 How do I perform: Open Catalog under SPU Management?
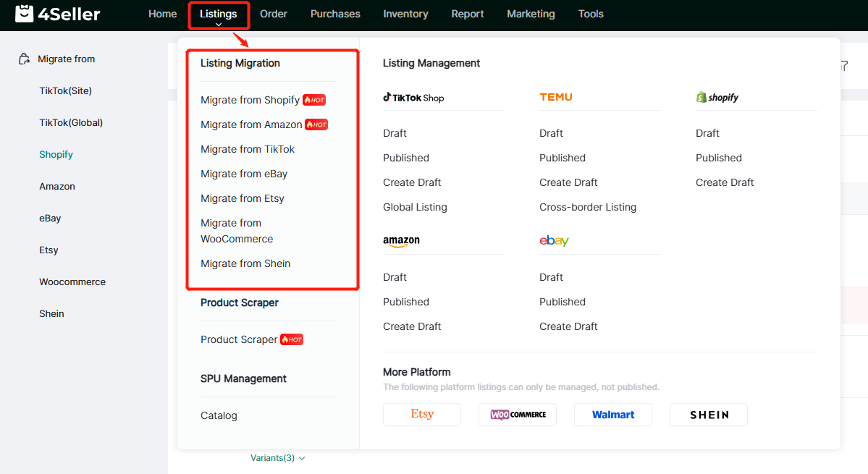(219, 415)
